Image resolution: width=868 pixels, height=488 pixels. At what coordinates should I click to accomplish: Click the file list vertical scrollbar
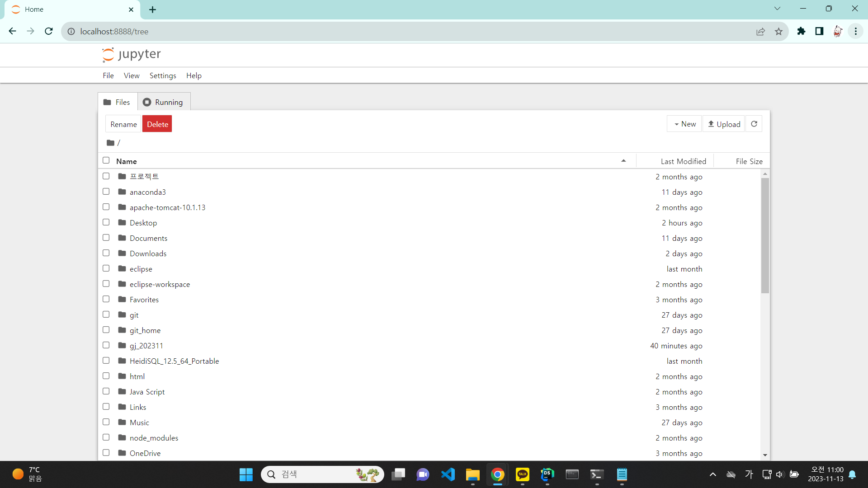tap(765, 235)
